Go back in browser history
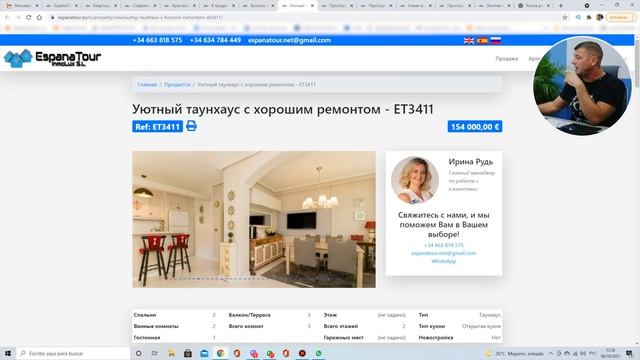 point(7,18)
